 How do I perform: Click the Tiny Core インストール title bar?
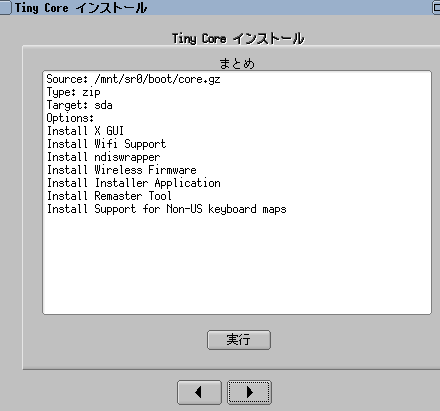[x=220, y=7]
